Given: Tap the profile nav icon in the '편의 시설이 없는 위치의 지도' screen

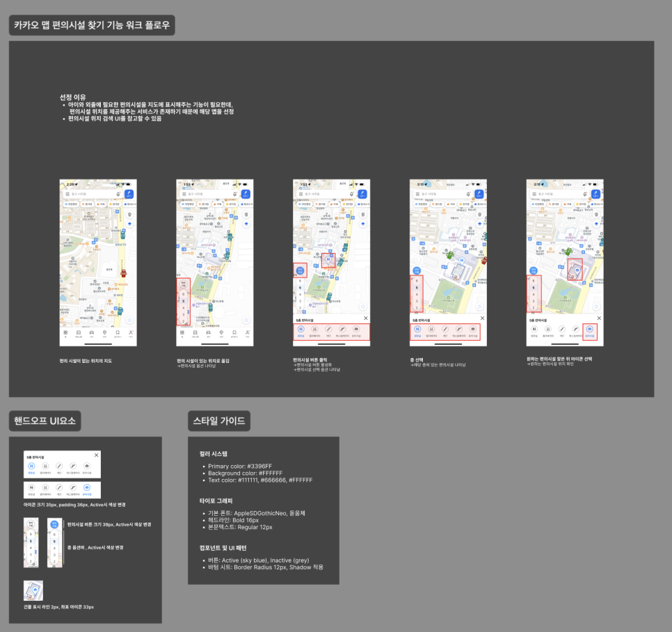Looking at the screenshot, I should coord(131,332).
